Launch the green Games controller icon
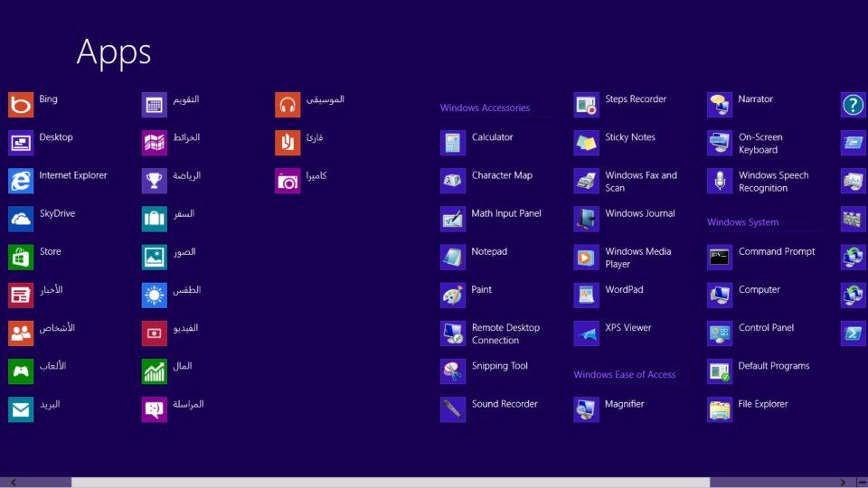The image size is (868, 488). point(21,371)
